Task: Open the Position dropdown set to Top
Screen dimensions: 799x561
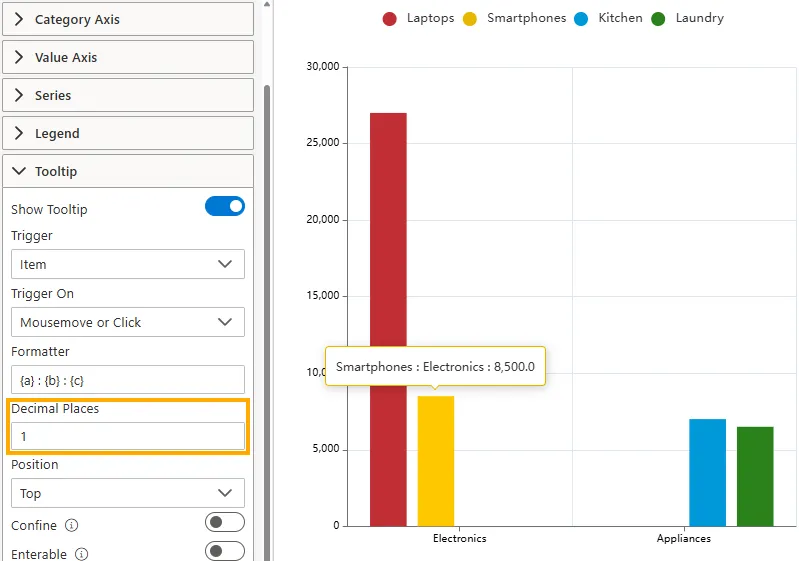Action: click(x=127, y=493)
